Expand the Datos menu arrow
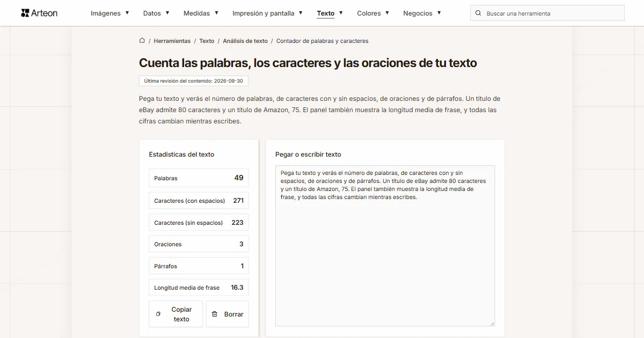 pyautogui.click(x=167, y=12)
